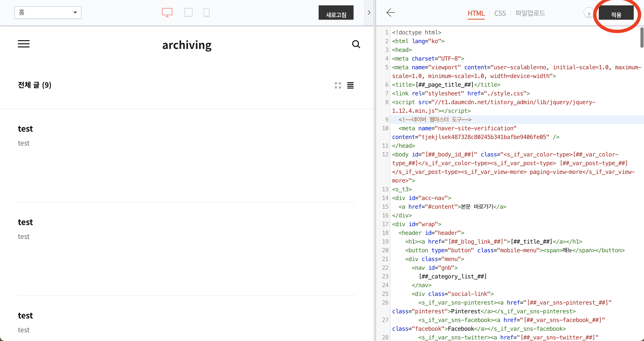Switch post list to list view
The width and height of the screenshot is (644, 341).
click(x=350, y=85)
